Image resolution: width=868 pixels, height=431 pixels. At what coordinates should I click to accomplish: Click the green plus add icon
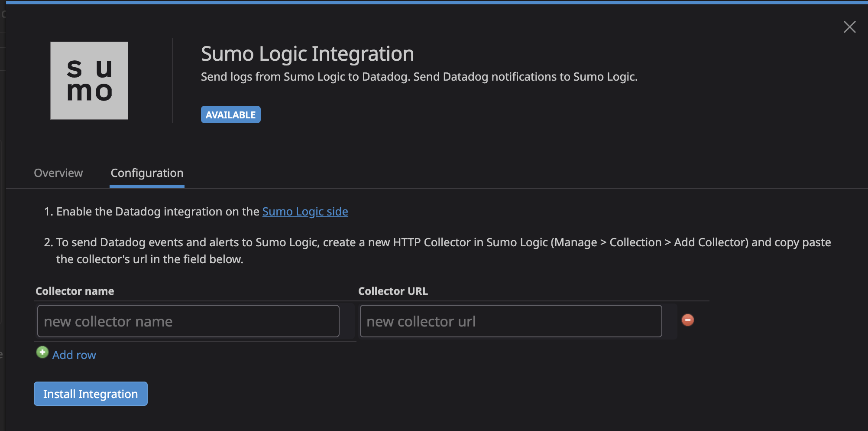point(42,352)
